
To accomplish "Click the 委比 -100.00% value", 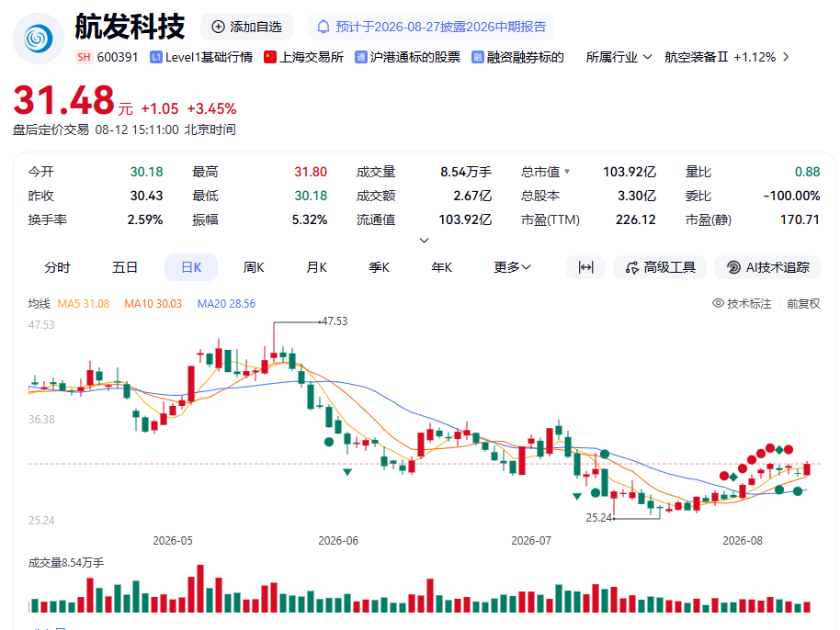I will (x=792, y=196).
